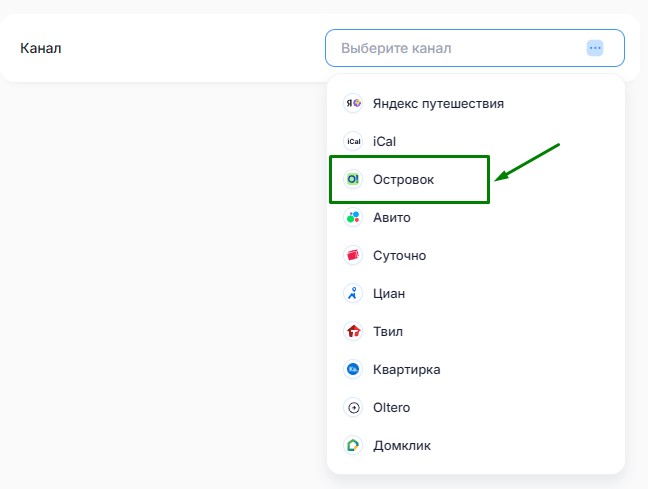Open the channel dropdown ellipsis button
Viewport: 648px width, 489px height.
click(x=595, y=48)
